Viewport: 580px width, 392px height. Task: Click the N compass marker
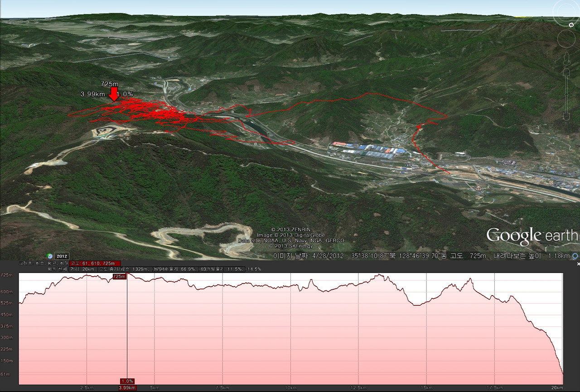571,25
